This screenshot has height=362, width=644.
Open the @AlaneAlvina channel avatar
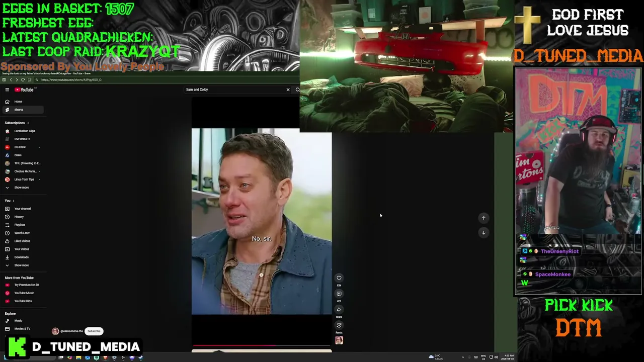(x=55, y=331)
